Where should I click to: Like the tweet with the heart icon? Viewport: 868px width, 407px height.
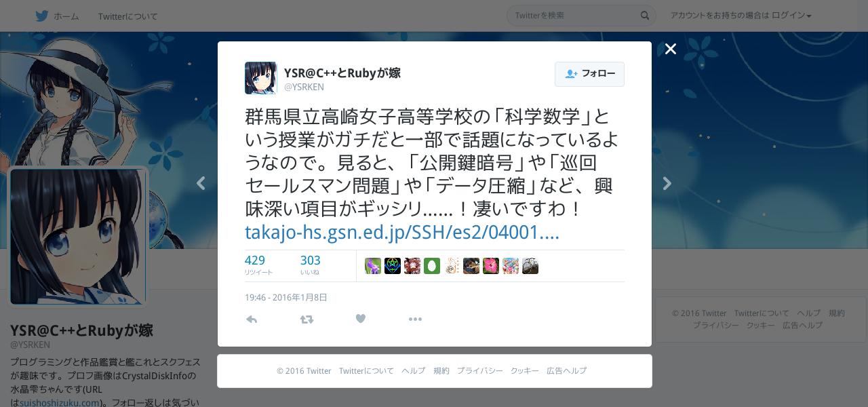pyautogui.click(x=361, y=319)
